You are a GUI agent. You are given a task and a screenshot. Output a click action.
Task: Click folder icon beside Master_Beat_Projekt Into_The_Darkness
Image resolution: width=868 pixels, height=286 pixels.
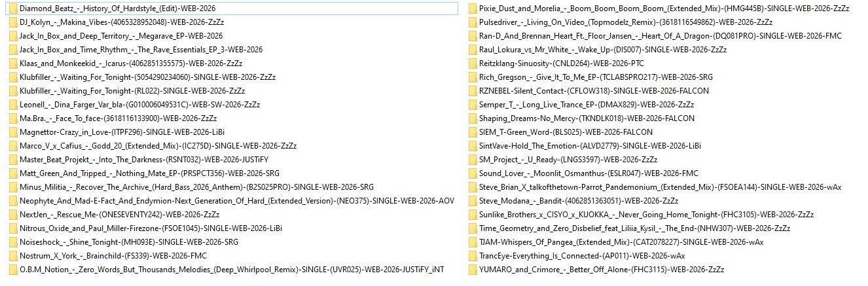13,160
